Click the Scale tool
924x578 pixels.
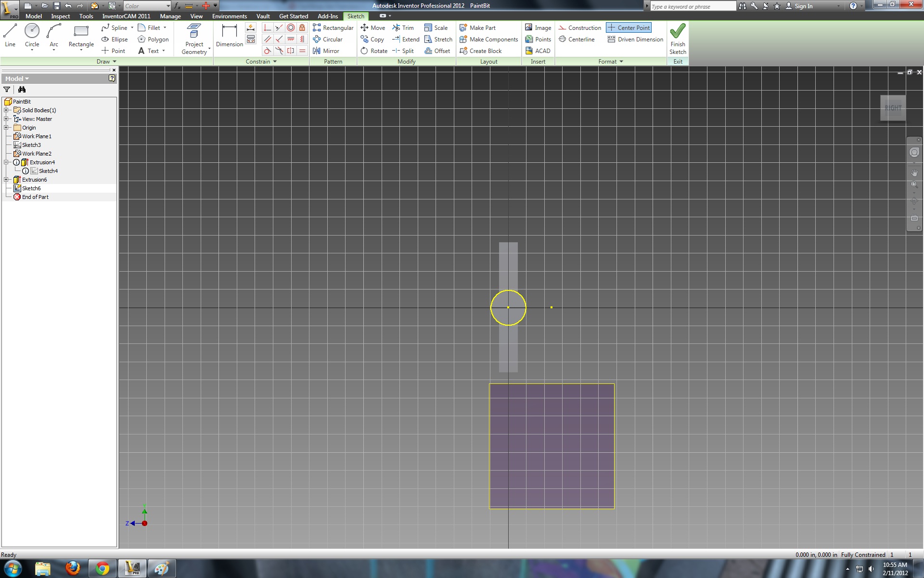click(436, 28)
